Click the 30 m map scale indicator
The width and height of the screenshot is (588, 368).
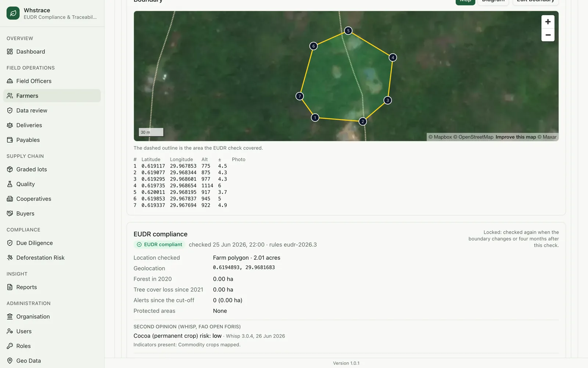[151, 132]
